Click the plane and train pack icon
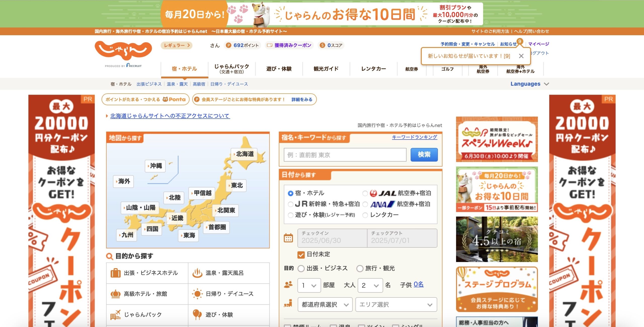Image resolution: width=644 pixels, height=327 pixels. pos(115,315)
